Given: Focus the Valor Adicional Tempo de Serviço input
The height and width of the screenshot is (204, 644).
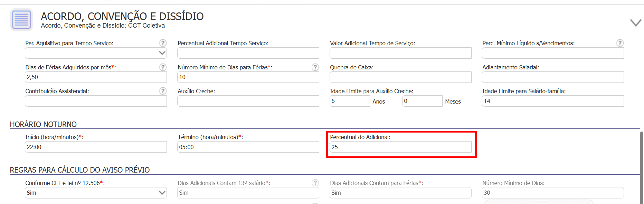Looking at the screenshot, I should pyautogui.click(x=400, y=53).
